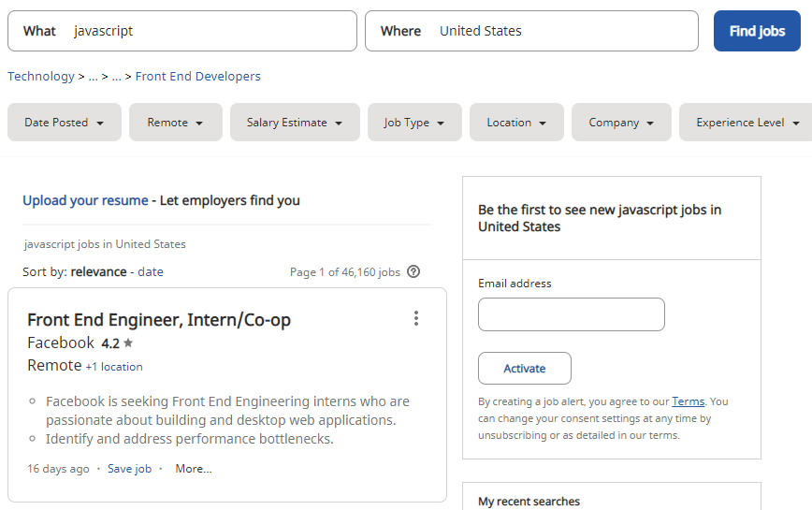The height and width of the screenshot is (510, 812).
Task: Click the star rating icon next to Facebook
Action: tap(128, 342)
